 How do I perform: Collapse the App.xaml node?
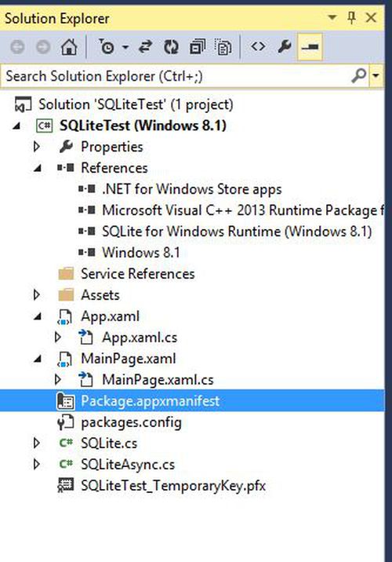pyautogui.click(x=37, y=316)
